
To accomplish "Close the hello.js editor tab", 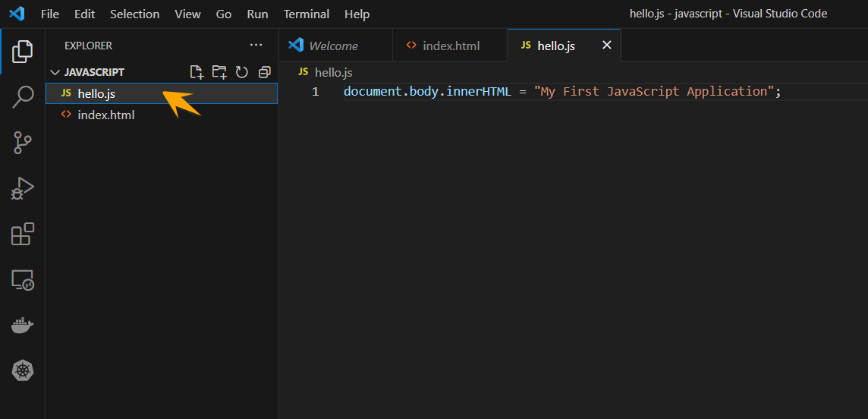I will [607, 46].
